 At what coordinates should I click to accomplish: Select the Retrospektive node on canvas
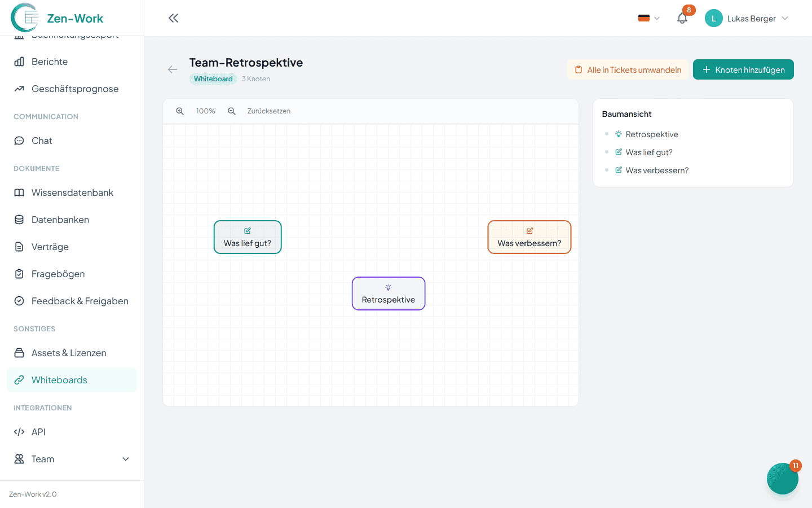pos(389,294)
